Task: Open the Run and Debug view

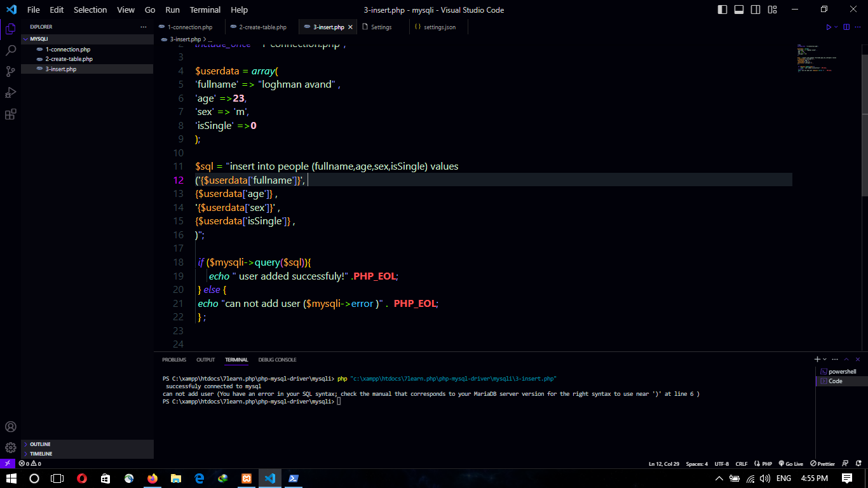Action: [10, 93]
